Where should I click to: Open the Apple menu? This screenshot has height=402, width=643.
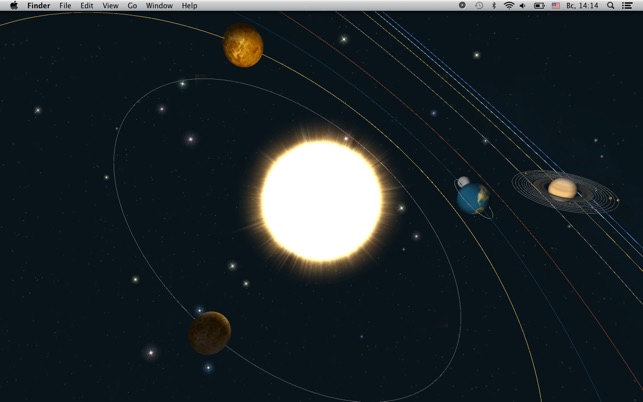[x=14, y=6]
